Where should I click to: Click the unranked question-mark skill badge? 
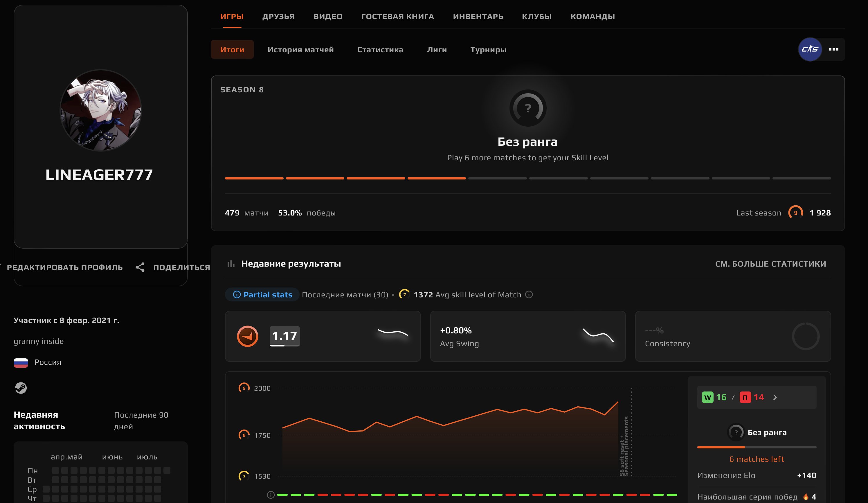528,108
